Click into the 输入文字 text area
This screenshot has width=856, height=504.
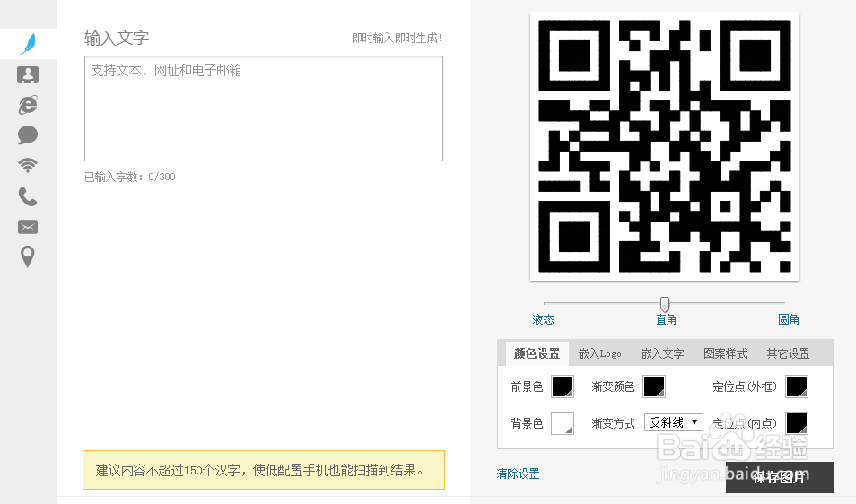(264, 109)
